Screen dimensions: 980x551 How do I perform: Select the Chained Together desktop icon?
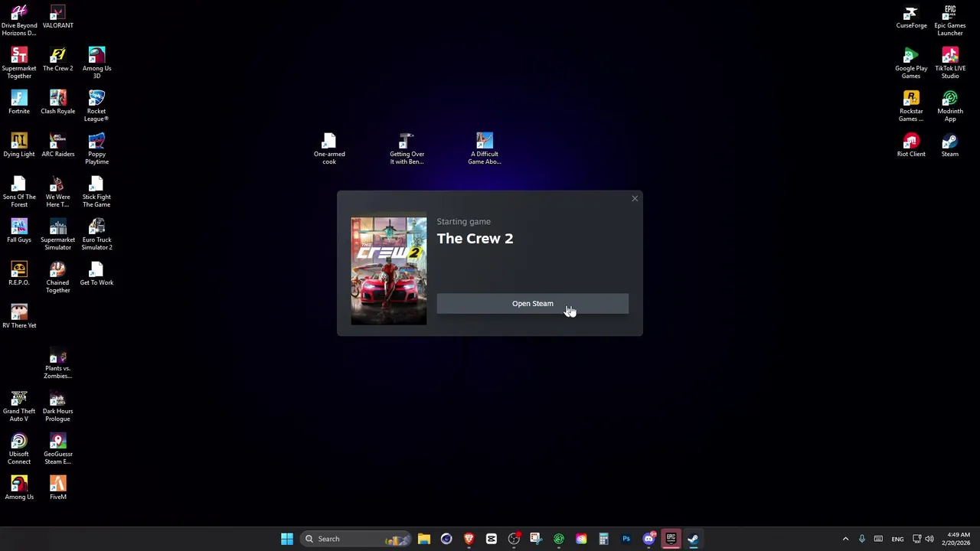57,277
